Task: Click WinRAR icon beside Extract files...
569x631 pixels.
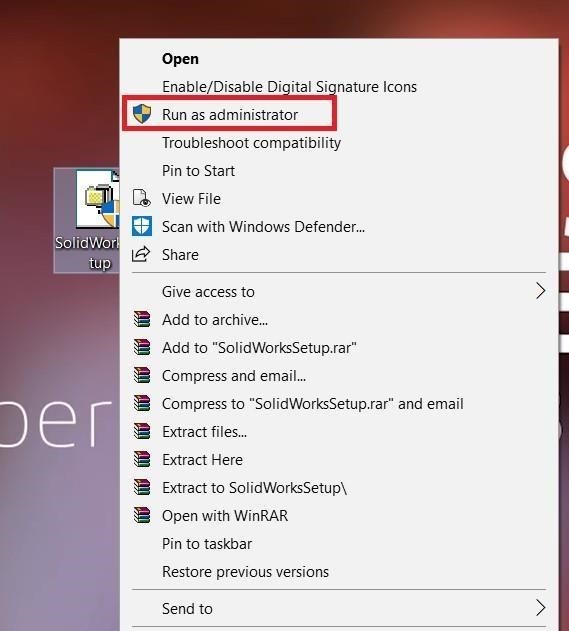Action: [142, 431]
